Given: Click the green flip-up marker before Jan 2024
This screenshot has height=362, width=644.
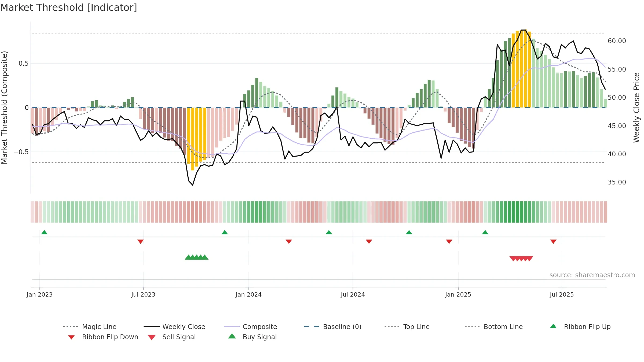Looking at the screenshot, I should click(x=225, y=232).
